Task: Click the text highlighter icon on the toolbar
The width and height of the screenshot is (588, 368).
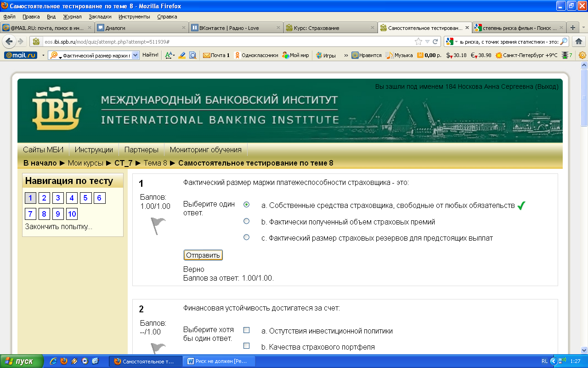Action: [181, 55]
